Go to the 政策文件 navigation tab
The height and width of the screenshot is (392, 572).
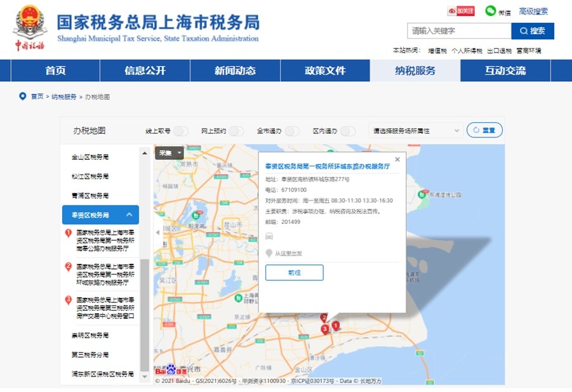pos(325,70)
